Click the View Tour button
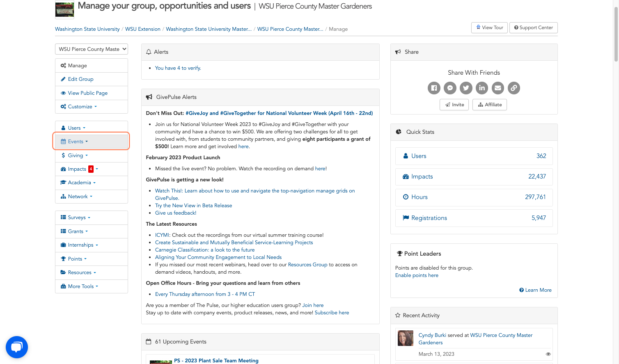The height and width of the screenshot is (364, 619). click(x=489, y=27)
